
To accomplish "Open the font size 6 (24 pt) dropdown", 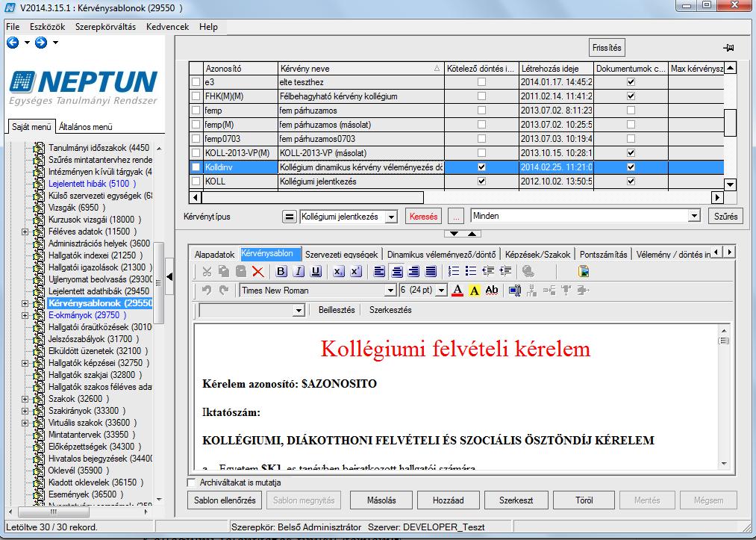I will pyautogui.click(x=441, y=291).
